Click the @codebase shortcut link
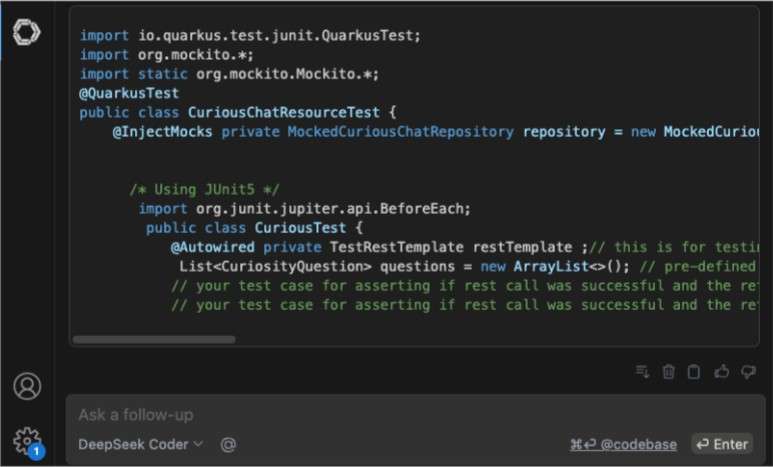The height and width of the screenshot is (467, 773). tap(623, 444)
